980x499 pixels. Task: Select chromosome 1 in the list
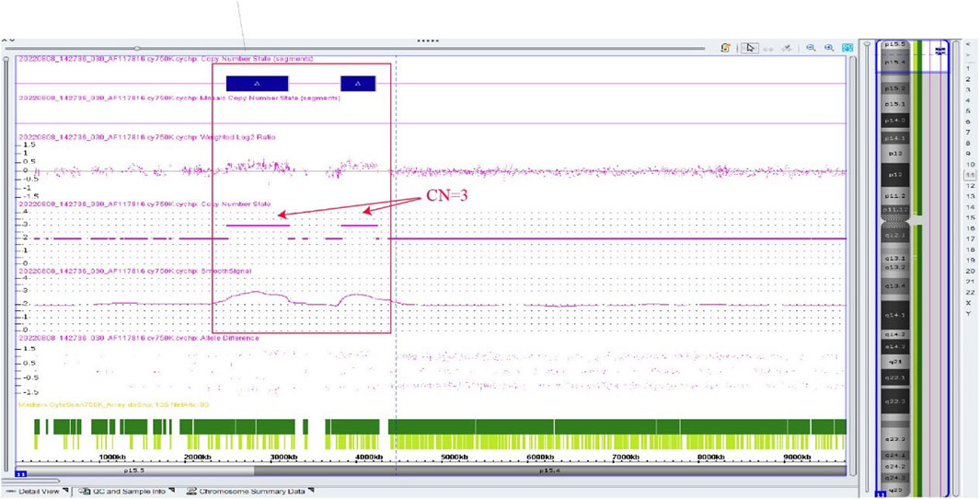pyautogui.click(x=967, y=67)
